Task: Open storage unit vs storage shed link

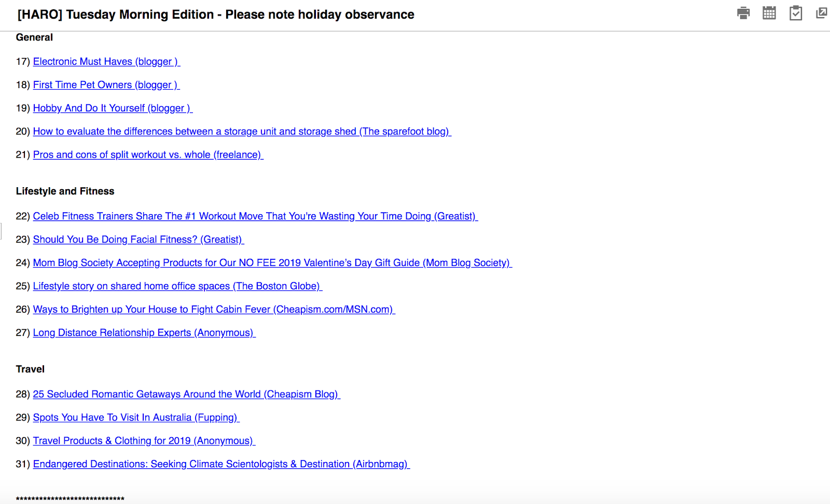Action: [241, 132]
